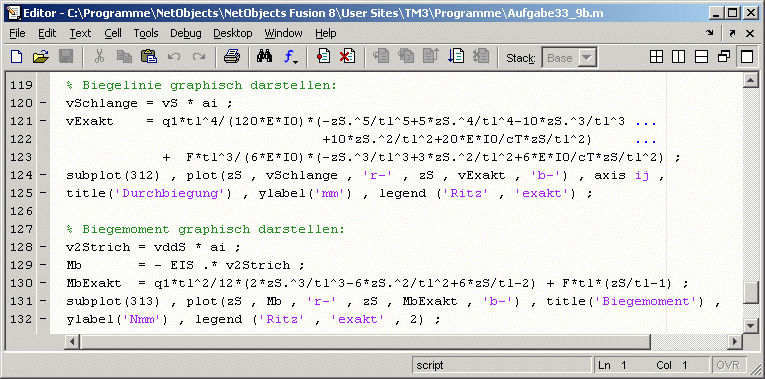This screenshot has width=765, height=379.
Task: Toggle OVR overwrite mode in status bar
Action: coord(729,365)
